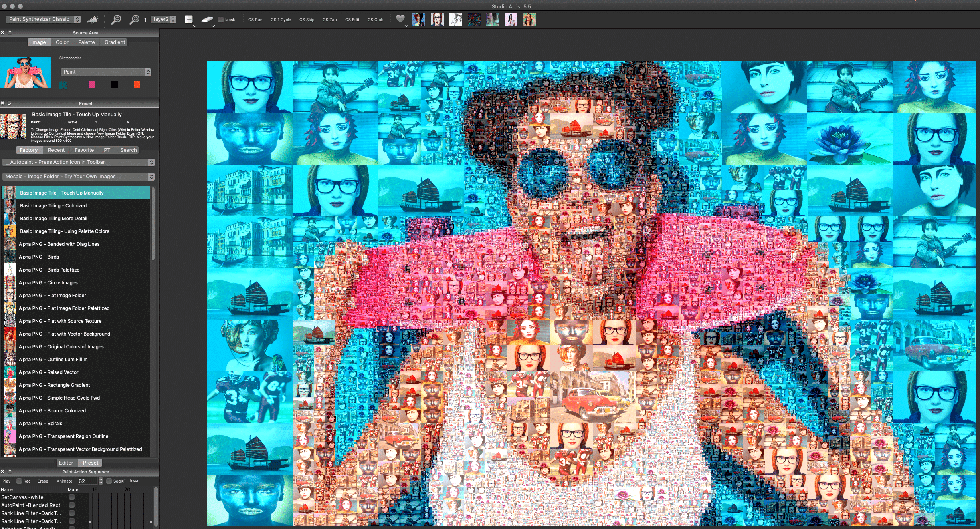This screenshot has height=529, width=980.
Task: Select the glasses woman favorite thumbnail
Action: click(437, 19)
